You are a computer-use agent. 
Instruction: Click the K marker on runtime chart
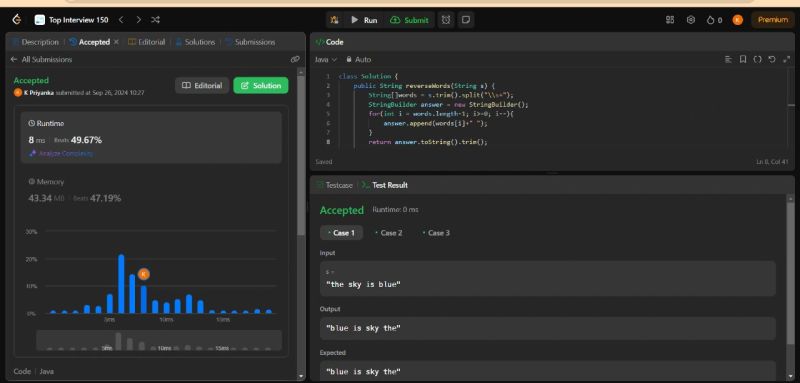pos(144,274)
